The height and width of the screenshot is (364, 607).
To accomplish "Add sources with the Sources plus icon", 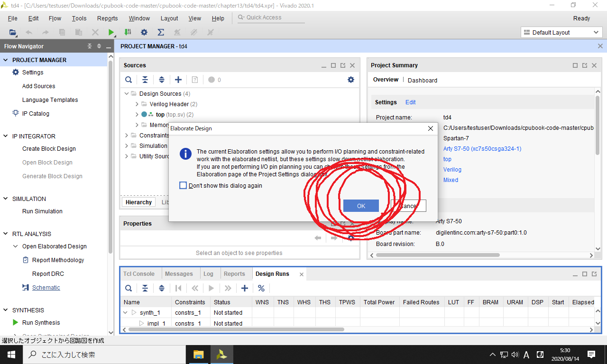I will click(x=178, y=80).
